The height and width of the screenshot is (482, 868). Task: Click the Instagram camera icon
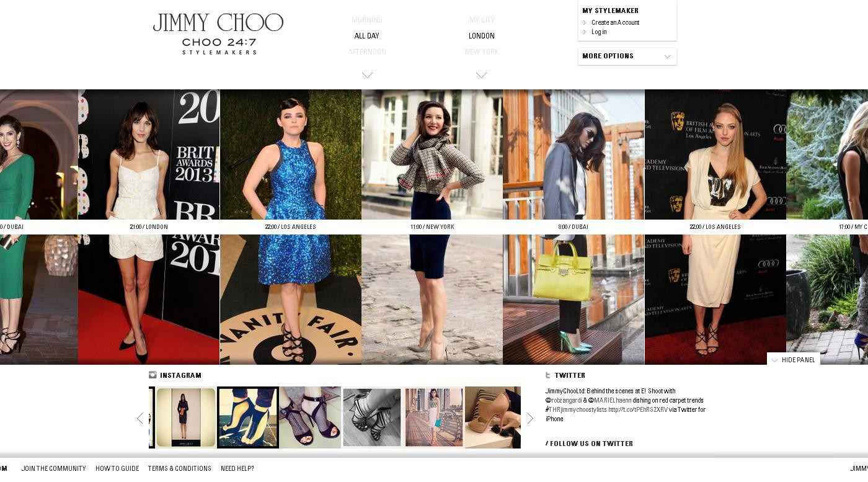(153, 375)
